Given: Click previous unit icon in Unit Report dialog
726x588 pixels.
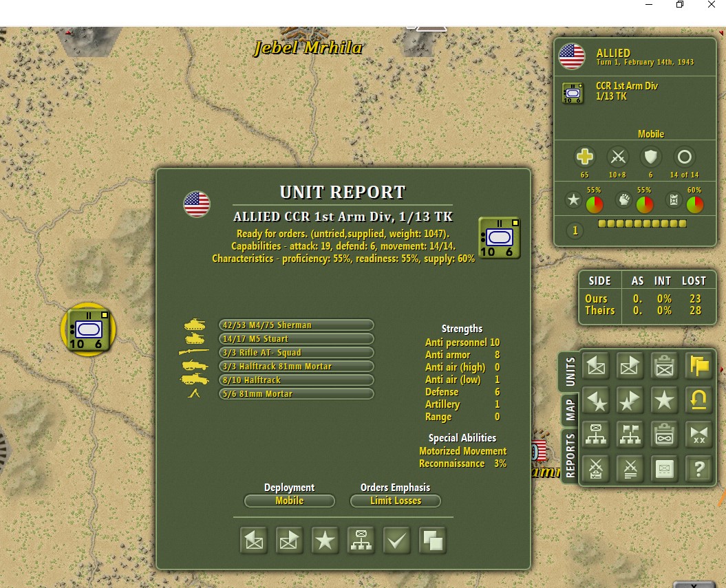Looking at the screenshot, I should pos(253,540).
